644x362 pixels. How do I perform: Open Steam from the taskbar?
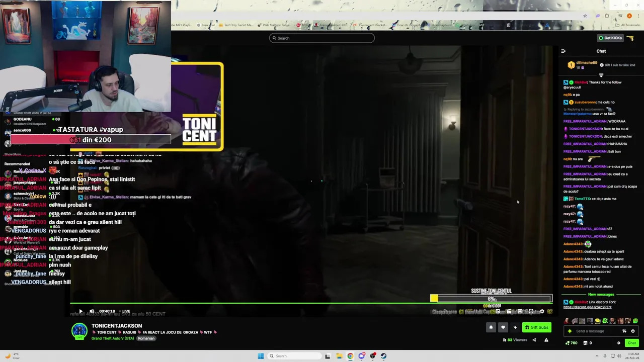point(383,356)
